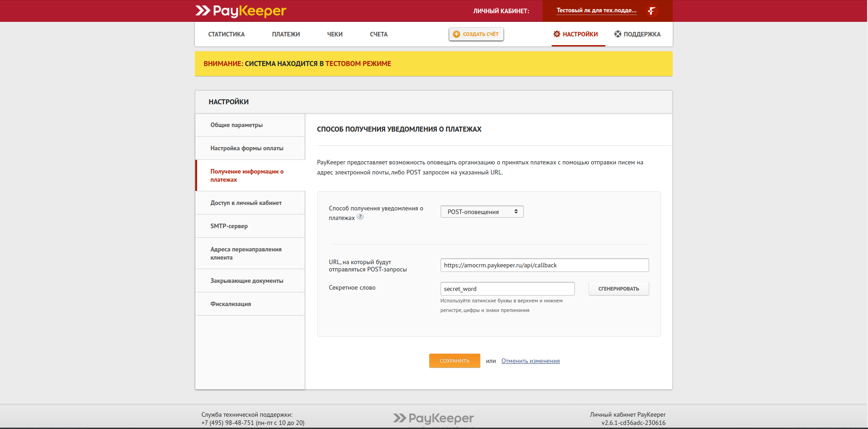This screenshot has height=429, width=868.
Task: Click the plus icon on Создать счёт
Action: click(x=457, y=34)
